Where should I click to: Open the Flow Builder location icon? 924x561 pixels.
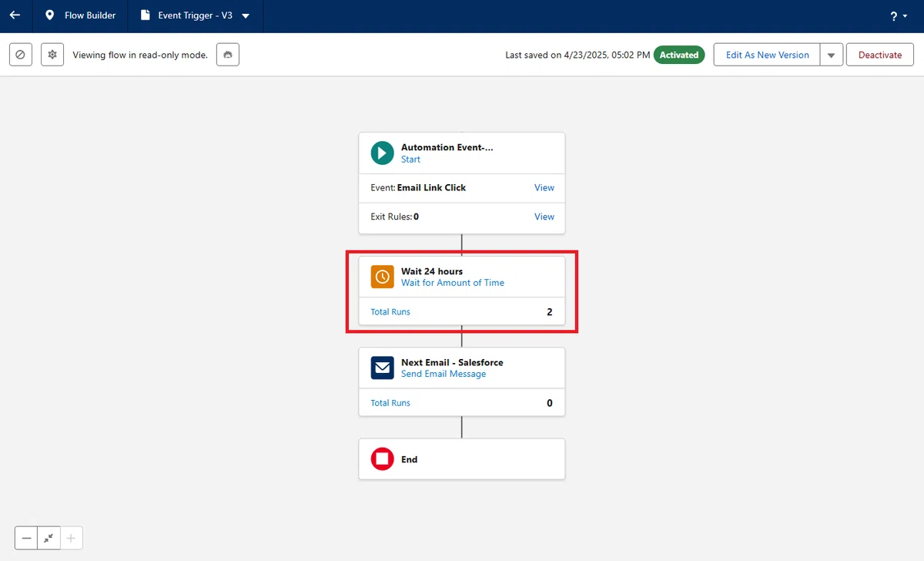tap(50, 15)
